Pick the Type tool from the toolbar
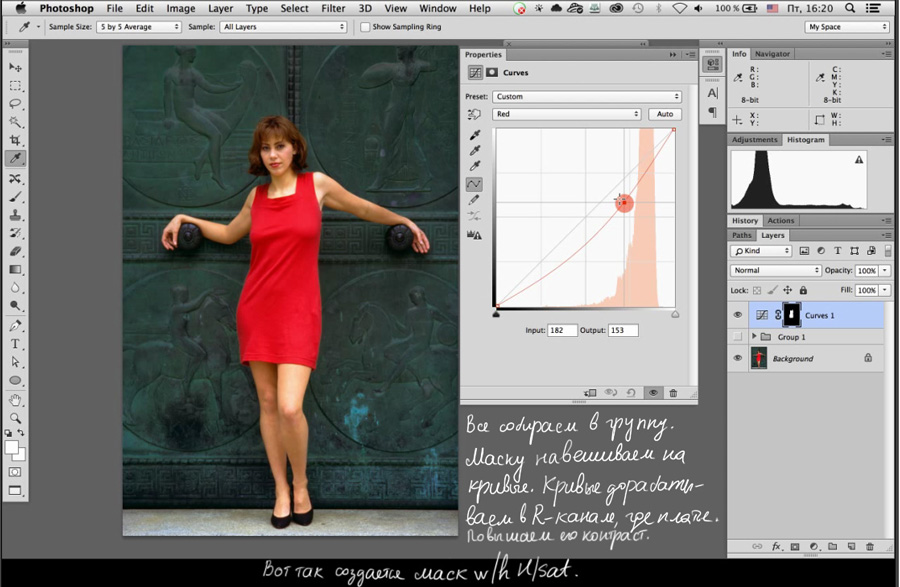 pyautogui.click(x=15, y=343)
